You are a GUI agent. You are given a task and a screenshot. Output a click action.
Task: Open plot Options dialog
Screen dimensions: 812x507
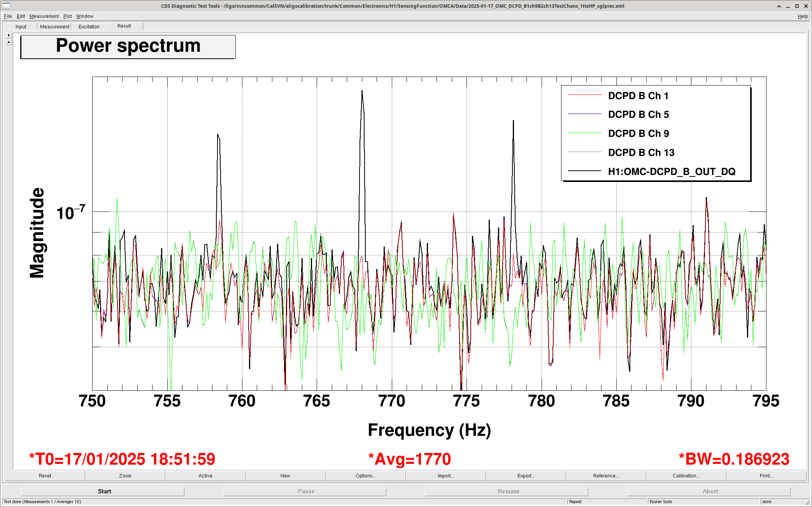pos(365,476)
